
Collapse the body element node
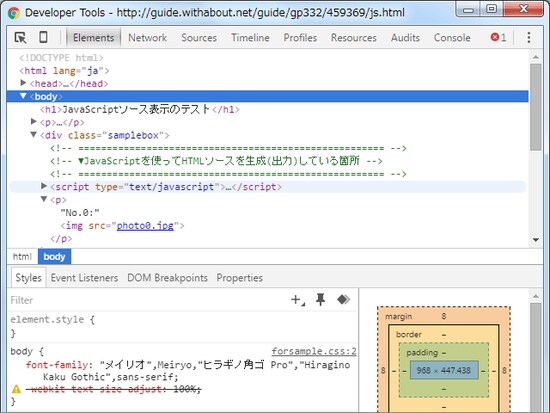click(x=23, y=96)
